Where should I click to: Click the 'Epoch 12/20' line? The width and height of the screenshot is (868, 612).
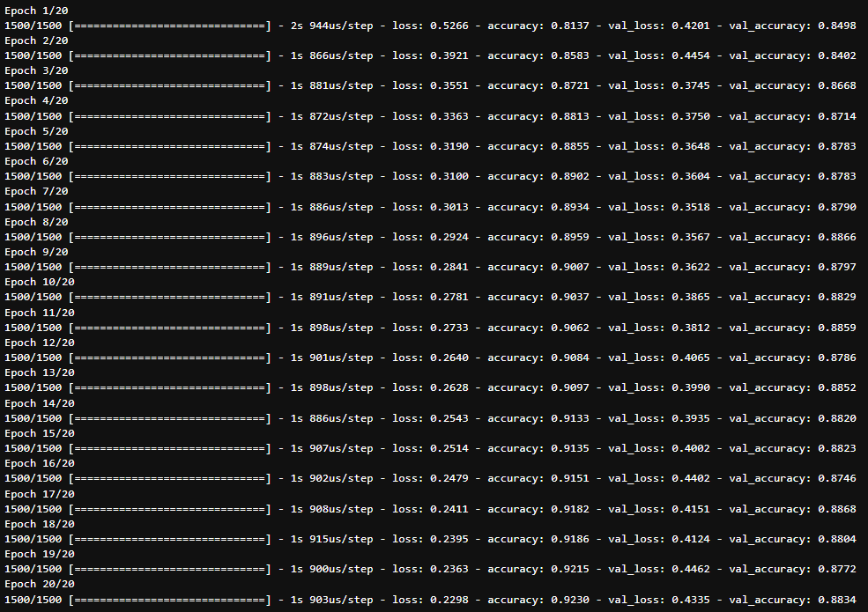click(40, 343)
